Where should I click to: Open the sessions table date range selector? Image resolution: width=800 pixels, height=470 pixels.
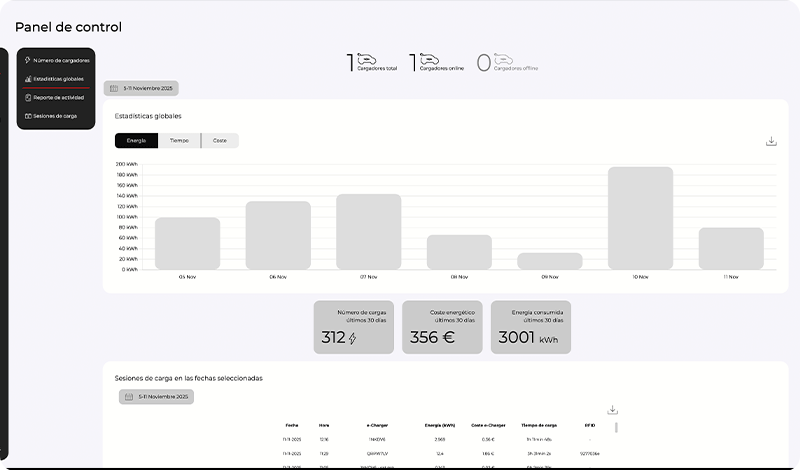(162, 397)
